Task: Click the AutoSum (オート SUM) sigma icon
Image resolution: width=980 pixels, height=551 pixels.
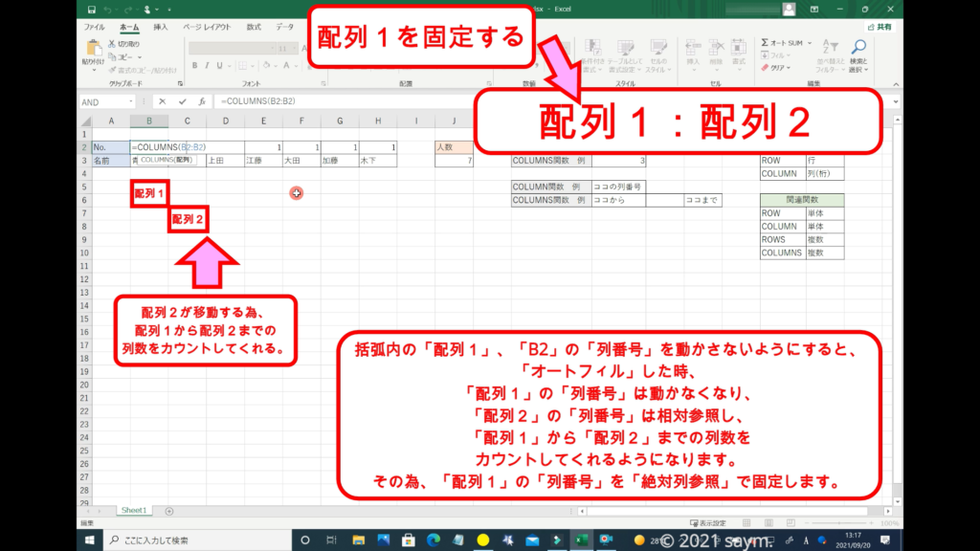Action: (x=766, y=43)
